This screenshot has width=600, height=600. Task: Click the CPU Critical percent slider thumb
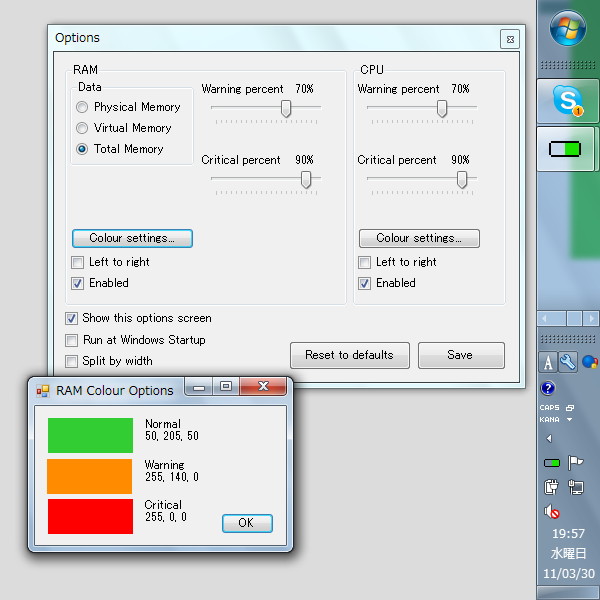tap(462, 179)
